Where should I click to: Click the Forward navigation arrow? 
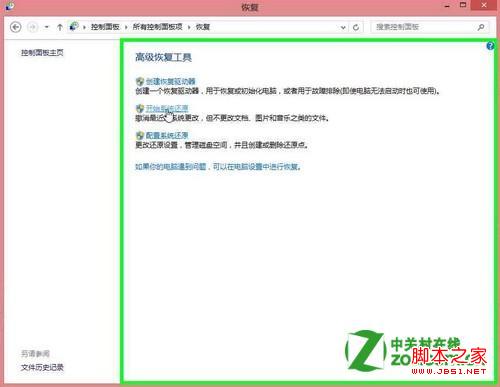point(32,27)
